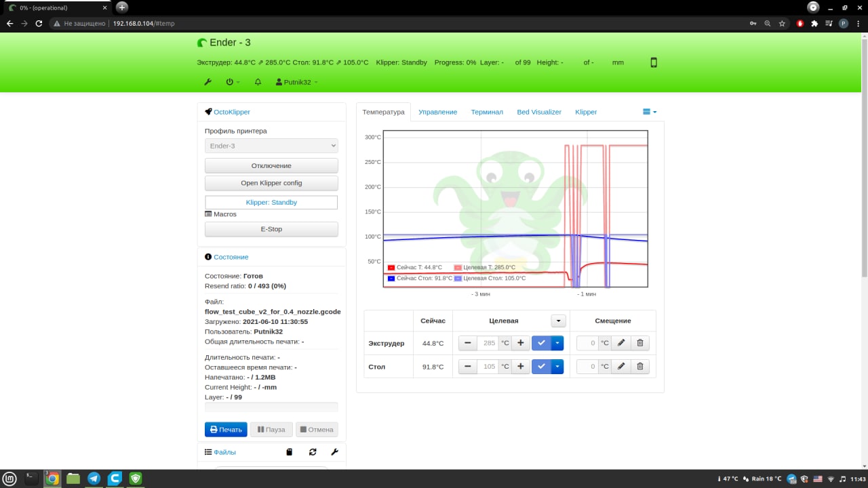Screen dimensions: 868x488
Task: Open file manager folder icon in taskbar
Action: coord(73,479)
